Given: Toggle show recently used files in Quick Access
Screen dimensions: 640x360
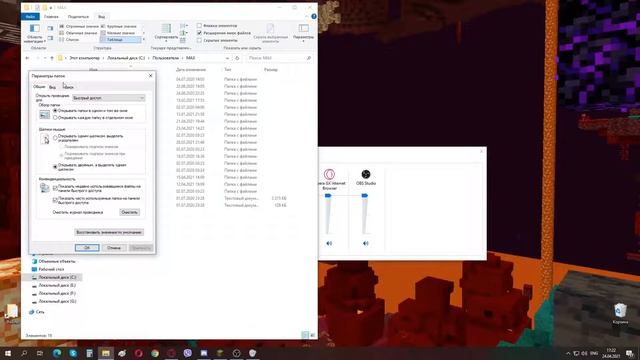Looking at the screenshot, I should point(55,188).
